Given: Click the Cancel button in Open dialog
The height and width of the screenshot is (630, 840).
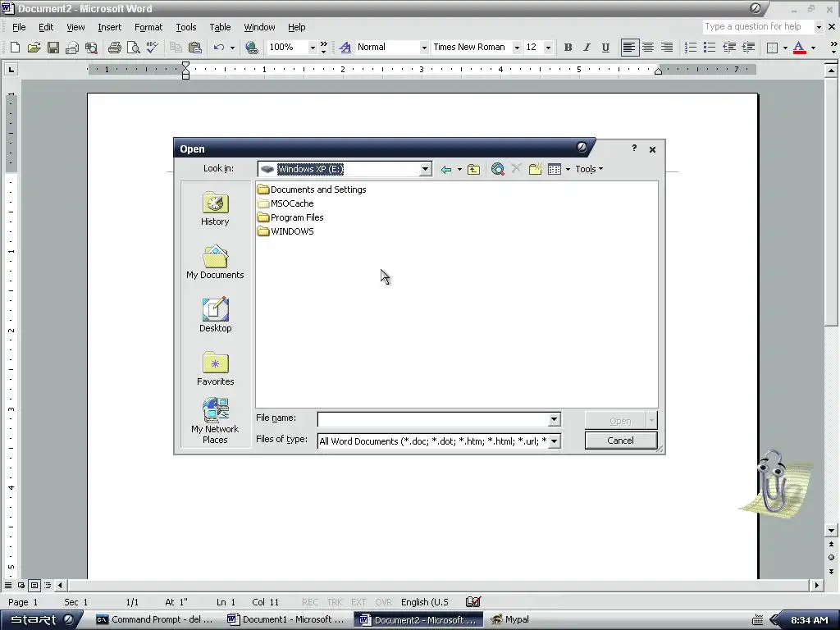Looking at the screenshot, I should click(x=620, y=441).
